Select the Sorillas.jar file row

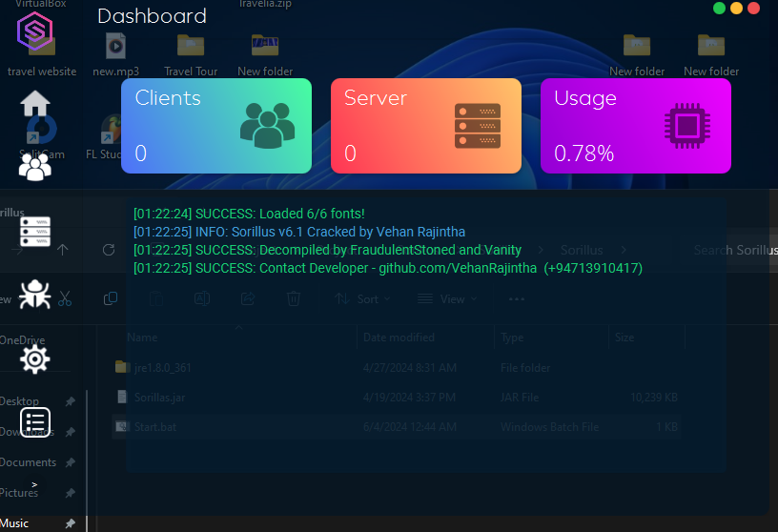397,398
